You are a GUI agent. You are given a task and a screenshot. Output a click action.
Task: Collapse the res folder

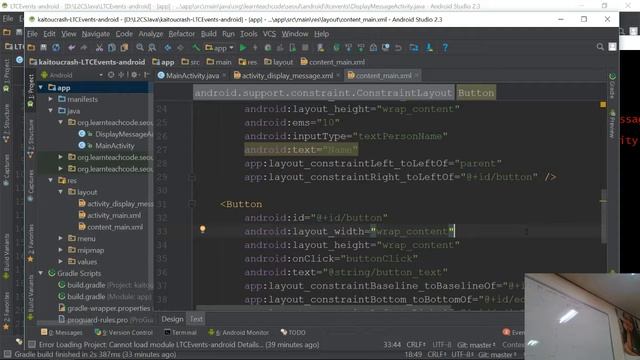(x=51, y=180)
